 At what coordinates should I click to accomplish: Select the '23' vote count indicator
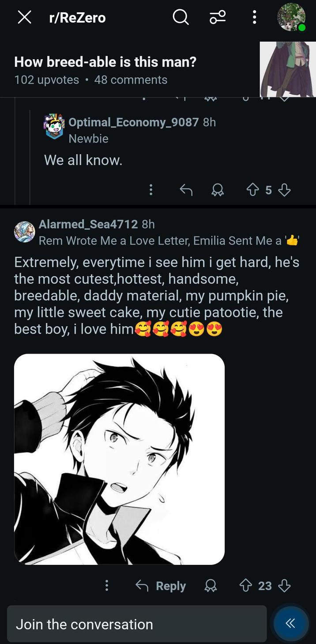tap(264, 586)
